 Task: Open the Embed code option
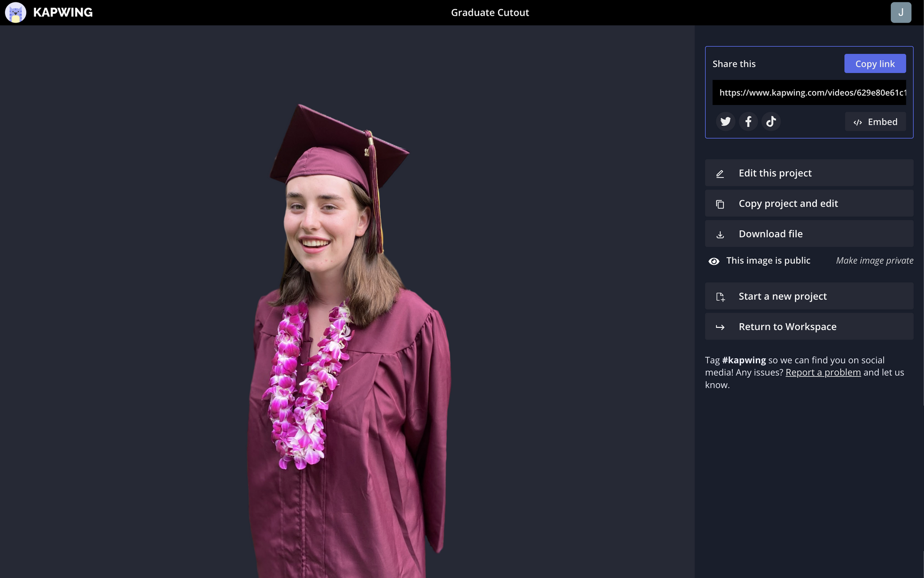point(875,122)
